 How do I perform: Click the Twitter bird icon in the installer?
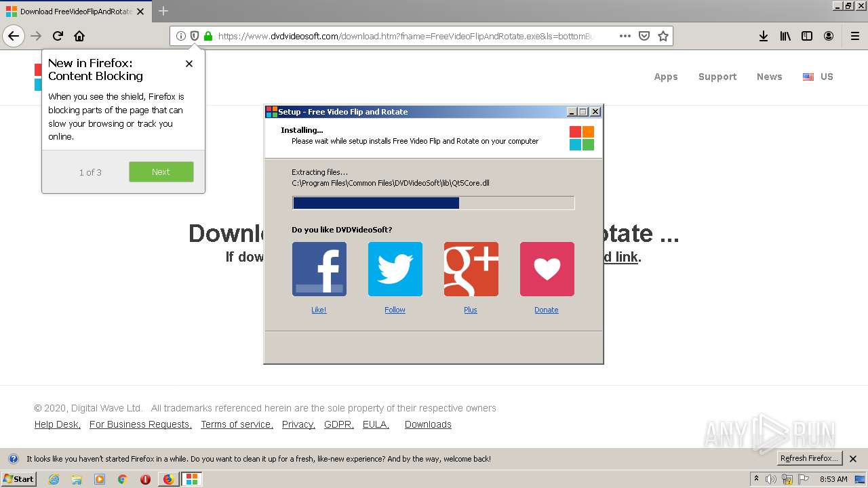pyautogui.click(x=395, y=269)
